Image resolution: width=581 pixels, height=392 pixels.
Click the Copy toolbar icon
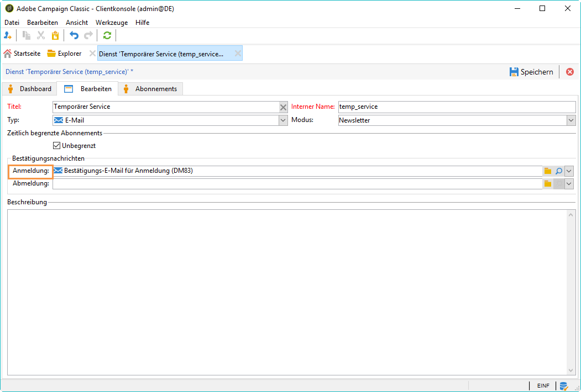tap(27, 35)
